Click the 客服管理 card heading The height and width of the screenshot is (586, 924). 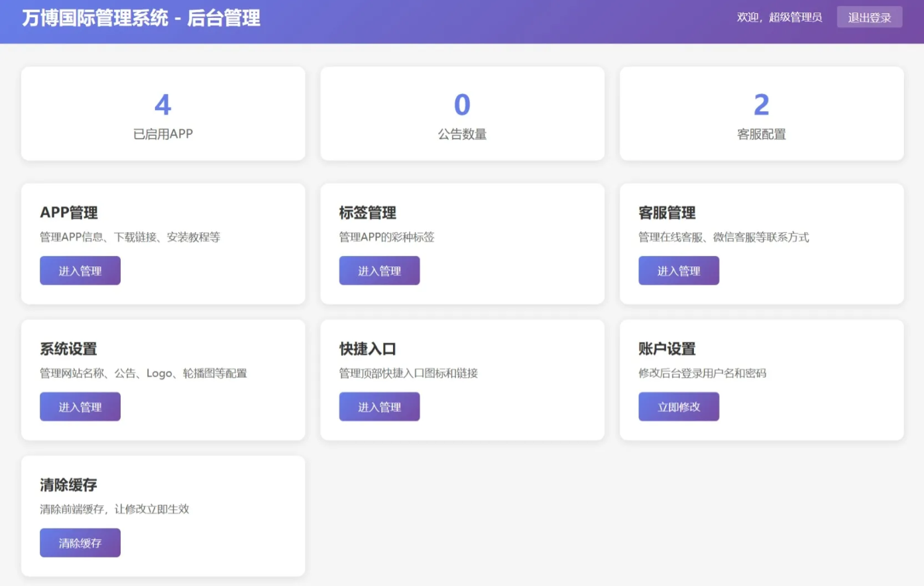pyautogui.click(x=667, y=213)
